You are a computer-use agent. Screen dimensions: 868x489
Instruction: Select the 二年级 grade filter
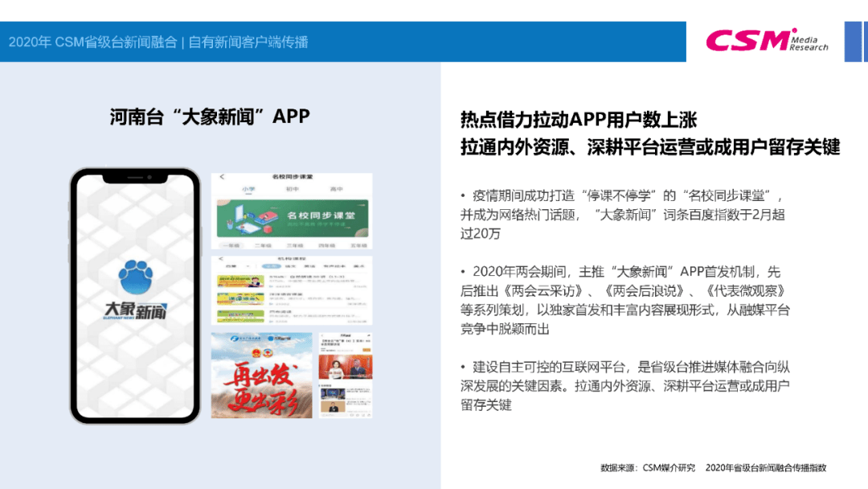(264, 244)
